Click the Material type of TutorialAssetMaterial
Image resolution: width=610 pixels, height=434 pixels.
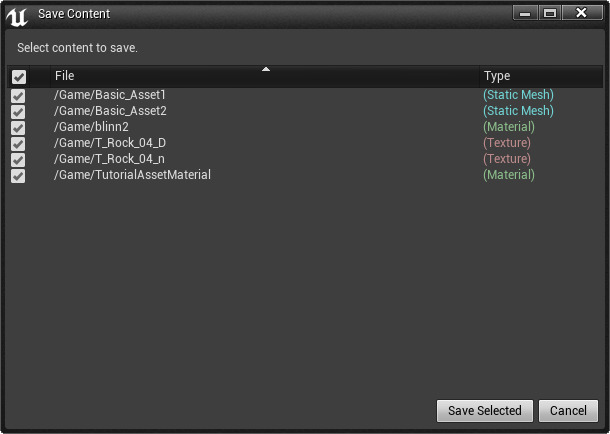[x=509, y=175]
